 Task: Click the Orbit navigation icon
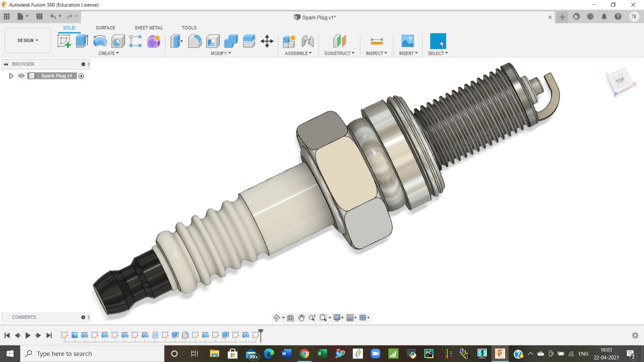276,318
